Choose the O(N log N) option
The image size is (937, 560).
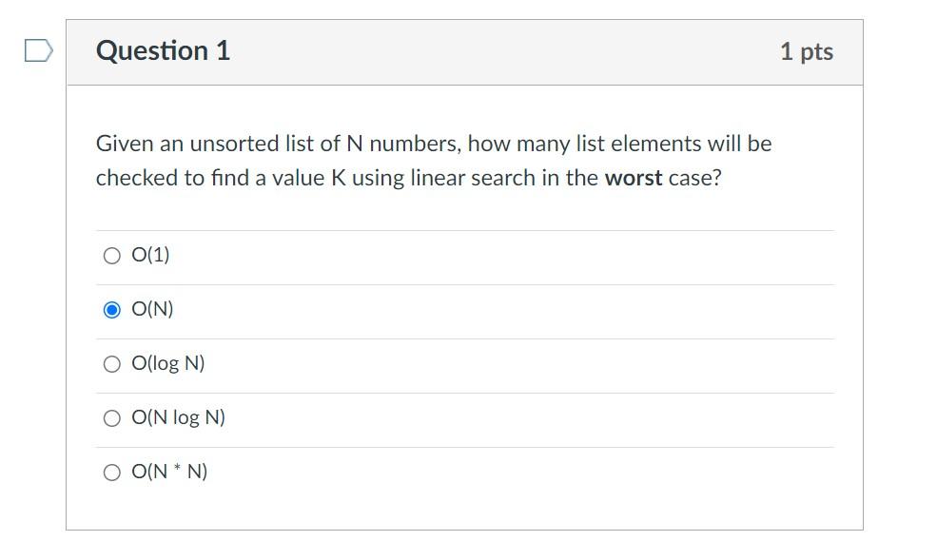[111, 416]
